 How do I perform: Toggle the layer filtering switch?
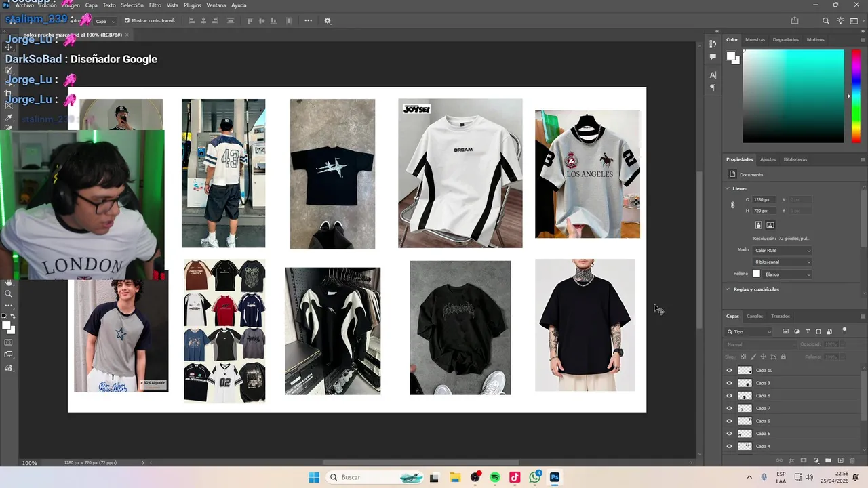844,330
